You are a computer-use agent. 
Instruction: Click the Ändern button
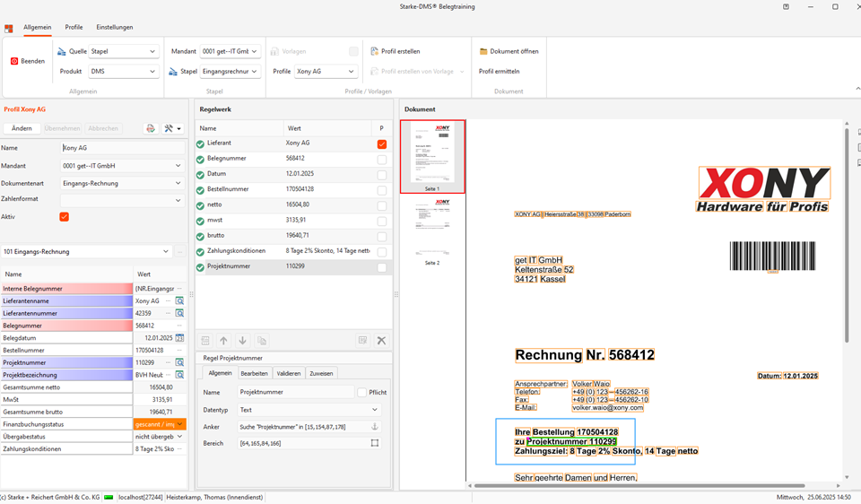(x=22, y=128)
